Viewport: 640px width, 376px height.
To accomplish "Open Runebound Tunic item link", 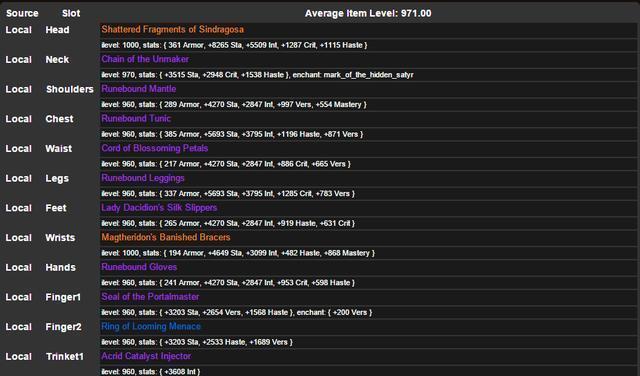I will point(136,118).
